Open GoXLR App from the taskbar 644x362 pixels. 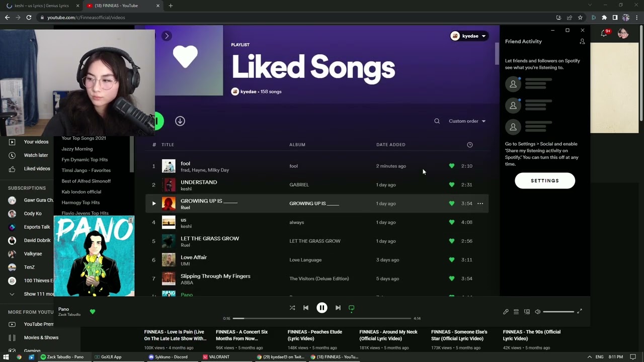click(x=108, y=357)
